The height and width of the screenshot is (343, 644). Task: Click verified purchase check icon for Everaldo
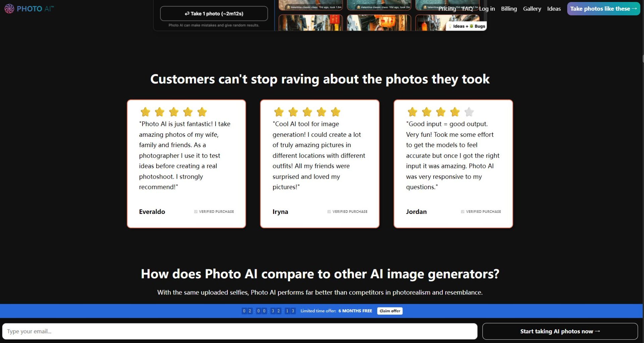[196, 212]
